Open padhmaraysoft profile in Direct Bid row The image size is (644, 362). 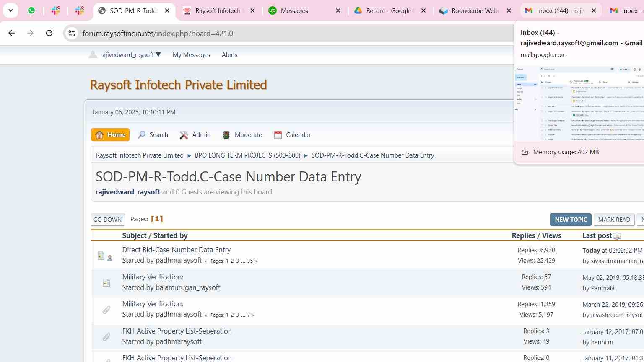point(179,260)
